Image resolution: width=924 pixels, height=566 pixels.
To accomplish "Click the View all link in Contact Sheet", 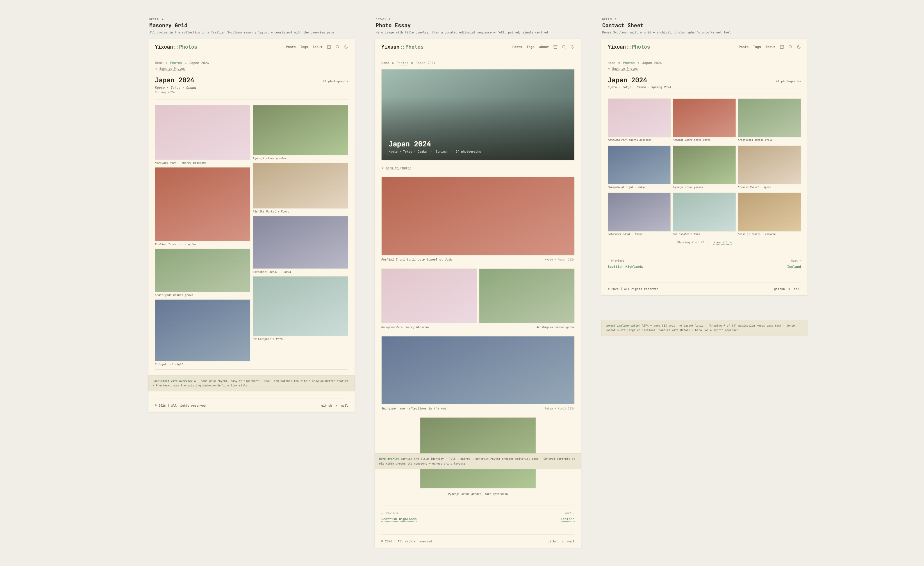I will click(722, 243).
